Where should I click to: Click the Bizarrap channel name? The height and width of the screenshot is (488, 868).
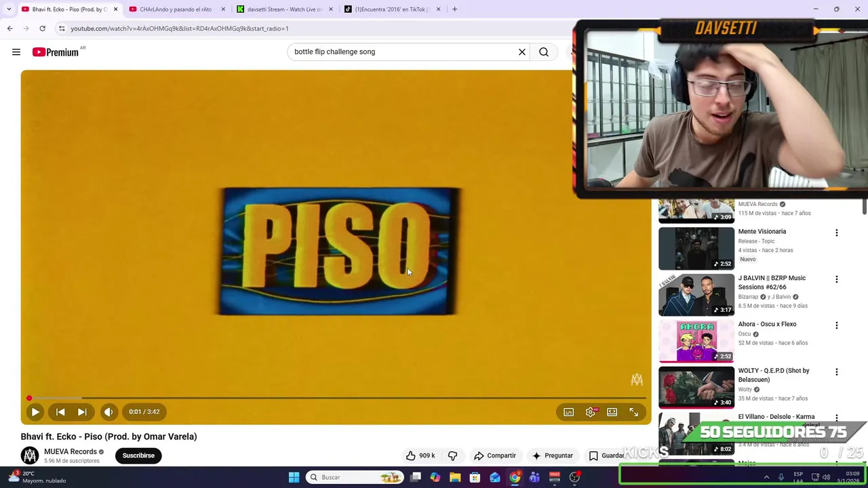(x=748, y=297)
